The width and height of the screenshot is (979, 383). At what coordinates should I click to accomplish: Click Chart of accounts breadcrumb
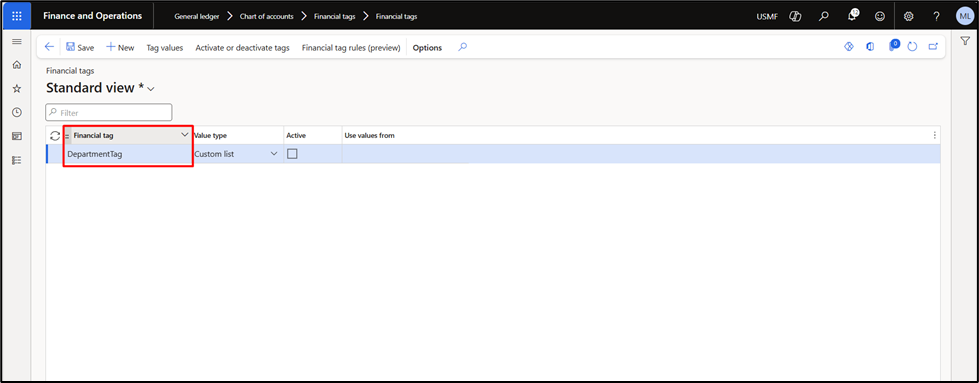pos(267,16)
